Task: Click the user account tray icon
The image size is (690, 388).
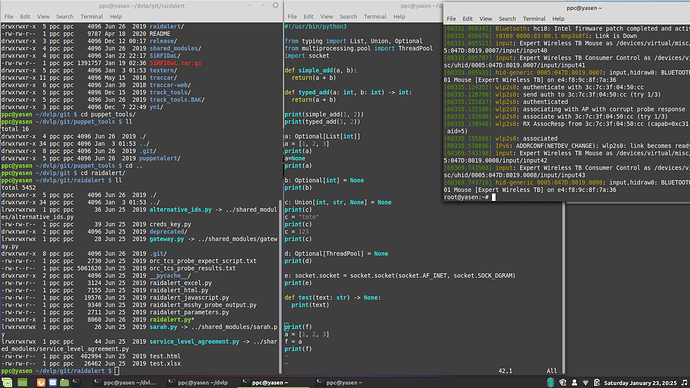Action: (574, 383)
